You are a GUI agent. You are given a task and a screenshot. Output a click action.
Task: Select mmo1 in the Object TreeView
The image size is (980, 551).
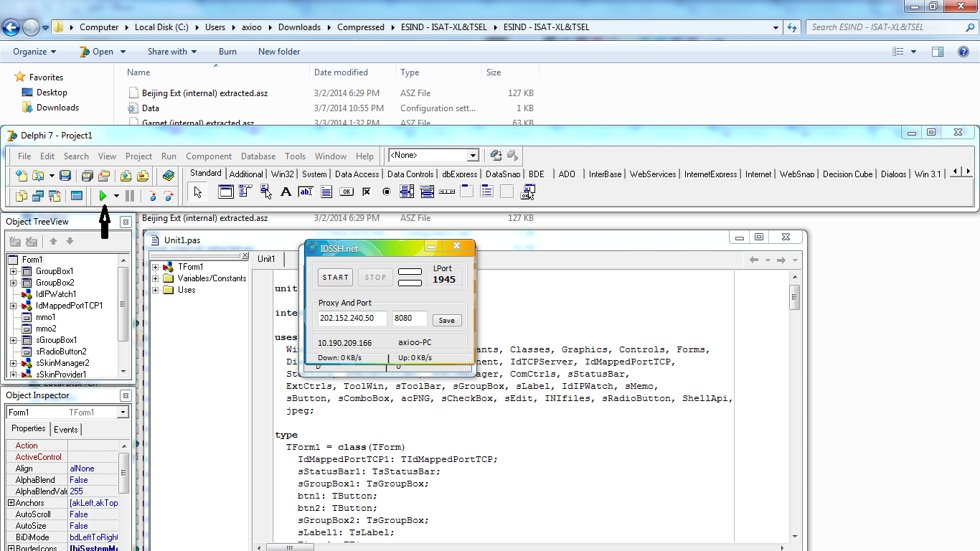pos(46,317)
